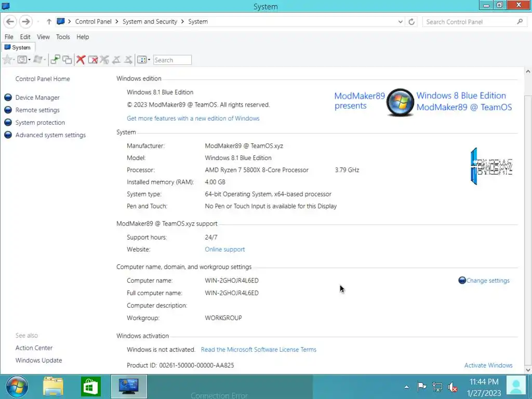Viewport: 532px width, 399px height.
Task: Click the window with red X icon
Action: [x=92, y=60]
